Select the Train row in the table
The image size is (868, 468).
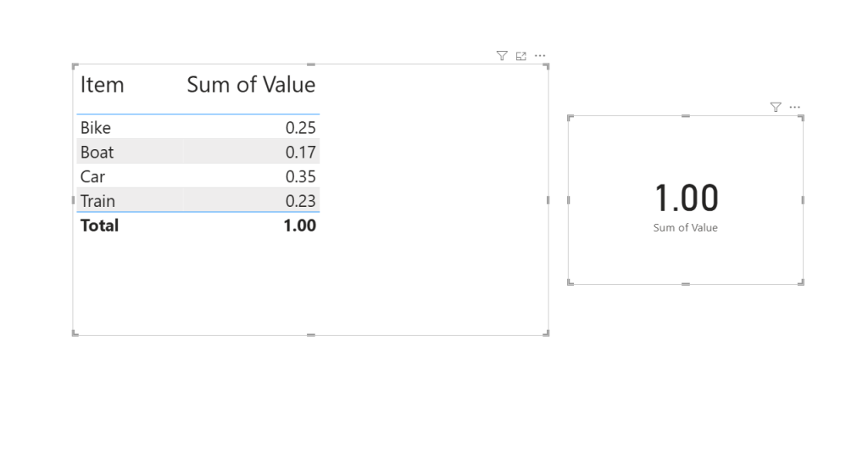click(97, 201)
